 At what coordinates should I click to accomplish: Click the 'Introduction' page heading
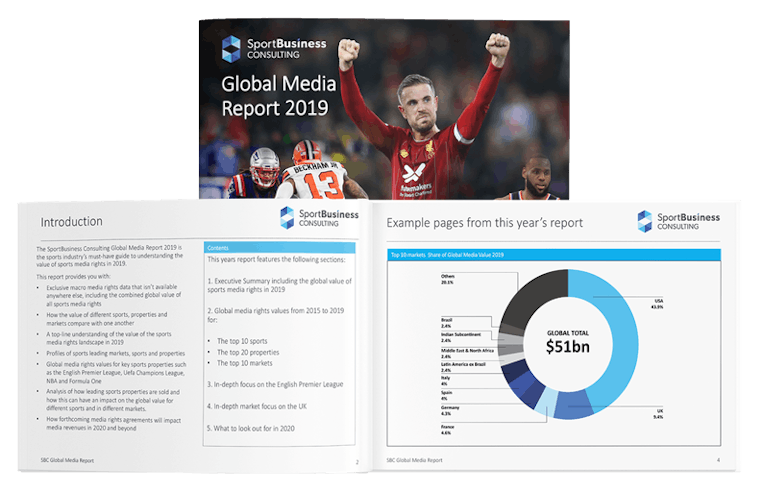(x=72, y=222)
